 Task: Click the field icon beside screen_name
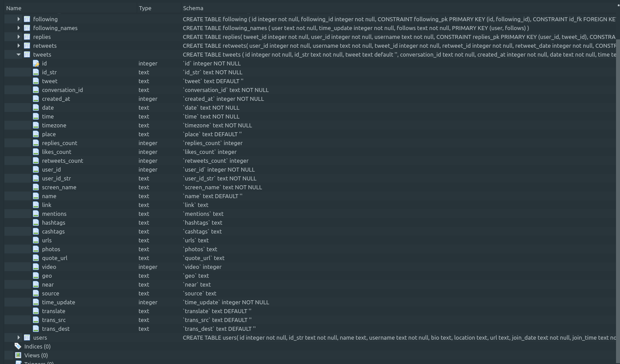point(36,187)
